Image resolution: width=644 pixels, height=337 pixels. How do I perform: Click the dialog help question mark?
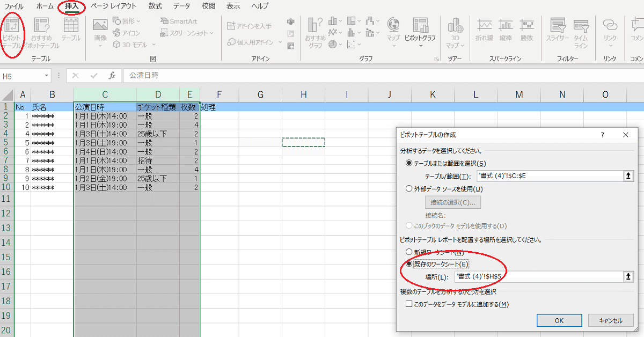coord(602,135)
